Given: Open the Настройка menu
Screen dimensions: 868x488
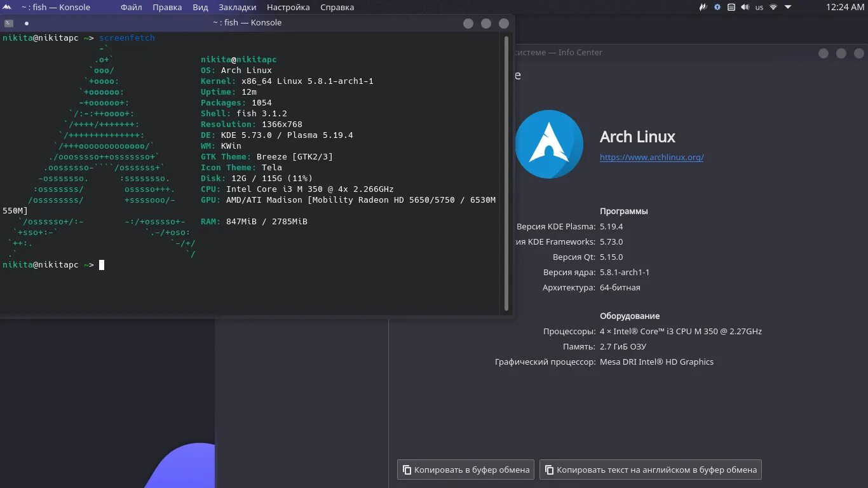Looking at the screenshot, I should pyautogui.click(x=288, y=8).
